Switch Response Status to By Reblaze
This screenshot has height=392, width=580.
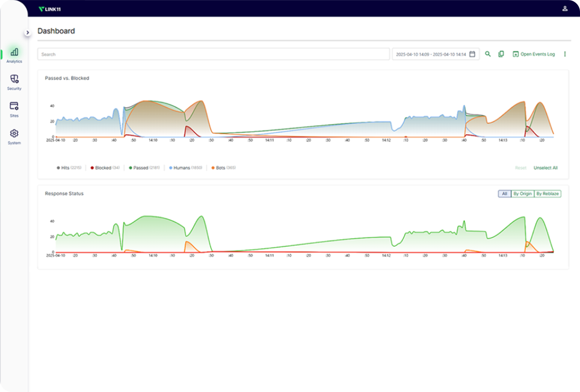coord(547,194)
